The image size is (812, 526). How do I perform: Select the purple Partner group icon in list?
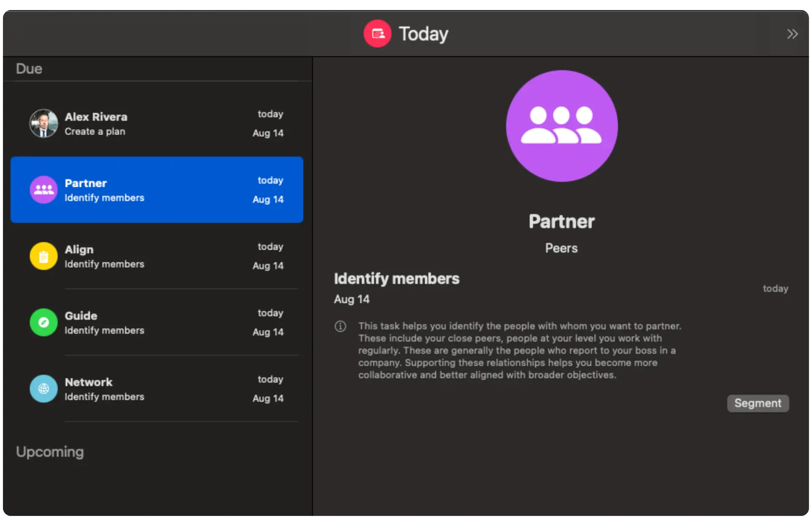pos(43,190)
